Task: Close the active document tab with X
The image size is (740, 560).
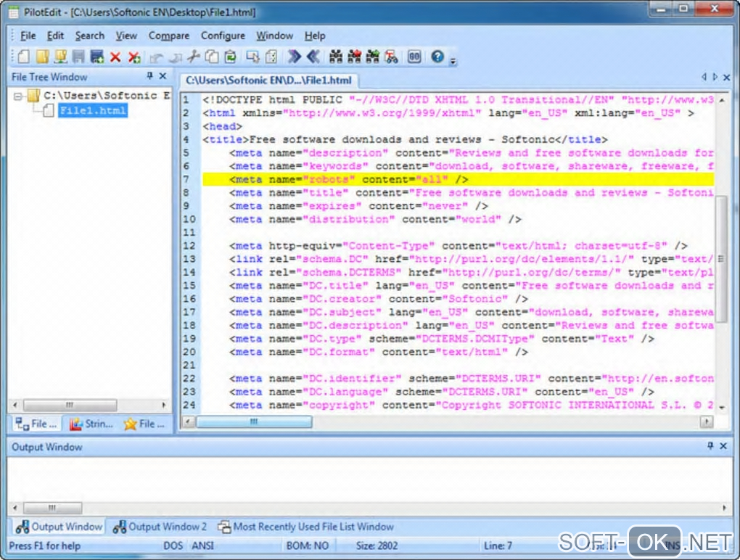Action: pyautogui.click(x=727, y=77)
